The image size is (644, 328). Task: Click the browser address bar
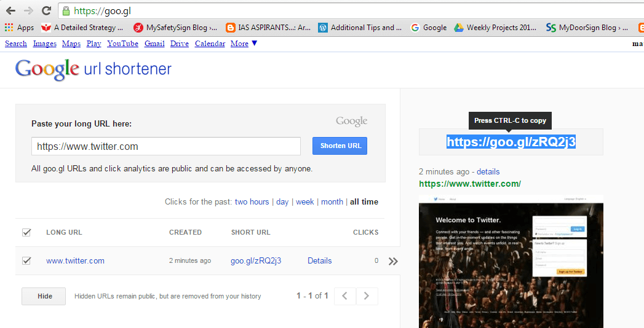tap(351, 11)
